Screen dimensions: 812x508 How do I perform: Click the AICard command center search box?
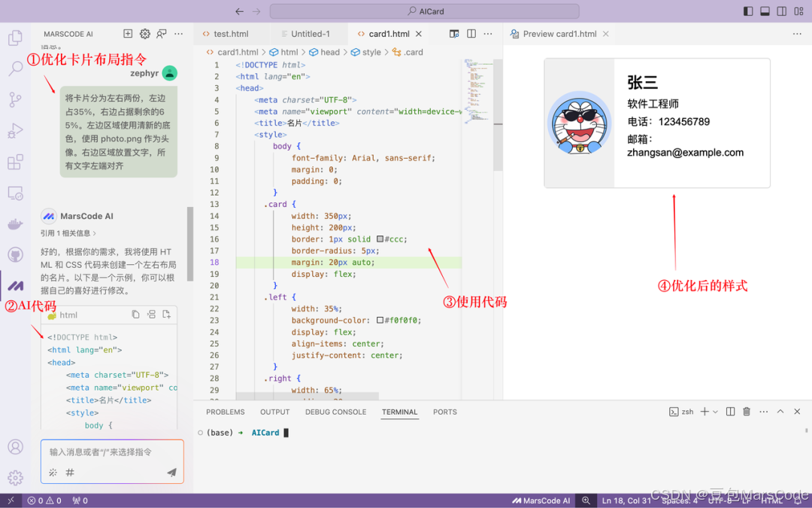click(424, 11)
